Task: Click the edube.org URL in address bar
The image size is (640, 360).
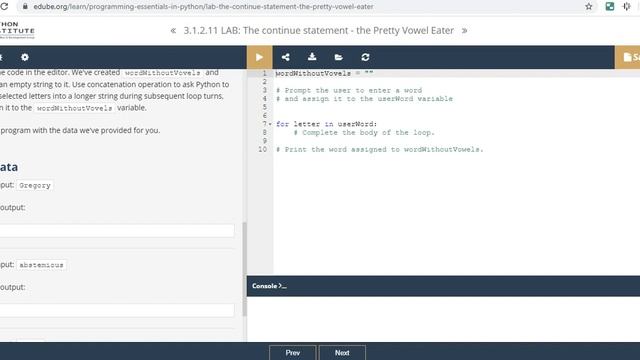Action: coord(203,7)
